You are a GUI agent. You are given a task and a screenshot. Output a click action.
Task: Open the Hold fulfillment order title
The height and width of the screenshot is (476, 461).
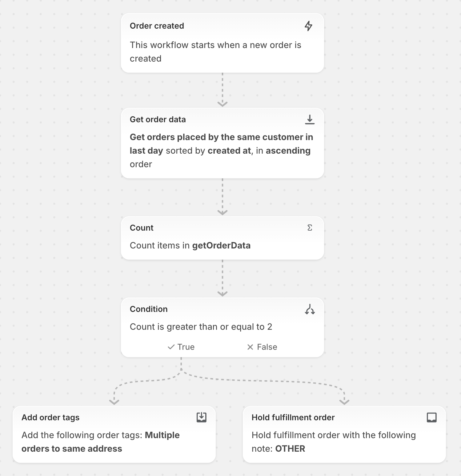pos(293,418)
